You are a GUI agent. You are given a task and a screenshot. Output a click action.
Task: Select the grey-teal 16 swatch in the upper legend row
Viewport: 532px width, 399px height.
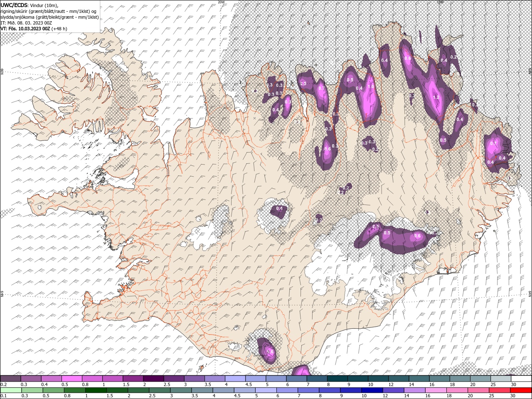point(440,379)
